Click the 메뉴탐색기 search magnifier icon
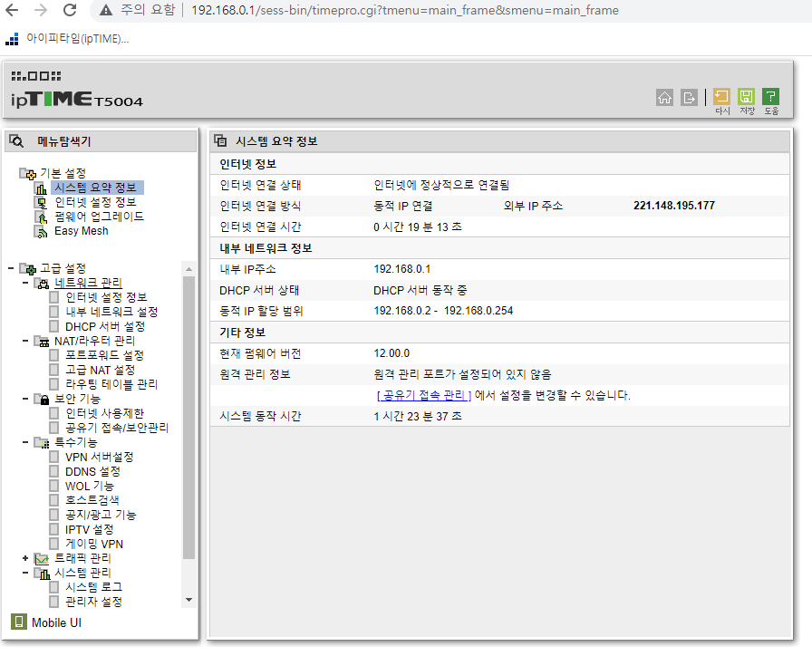 16,140
